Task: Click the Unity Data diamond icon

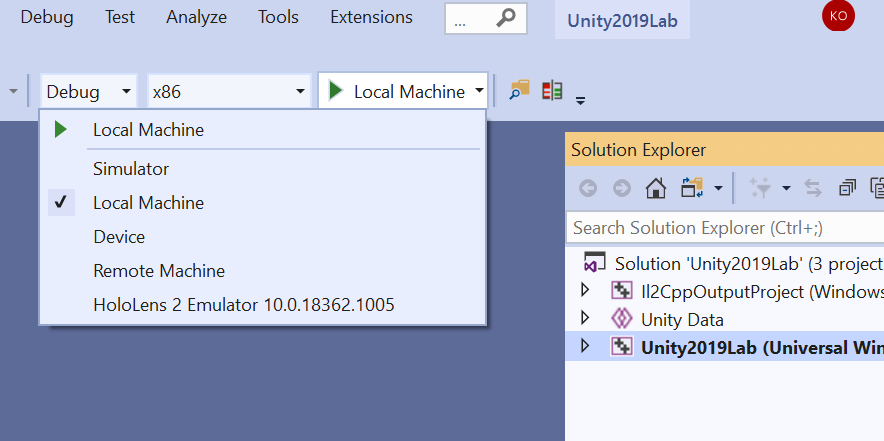Action: pyautogui.click(x=622, y=319)
